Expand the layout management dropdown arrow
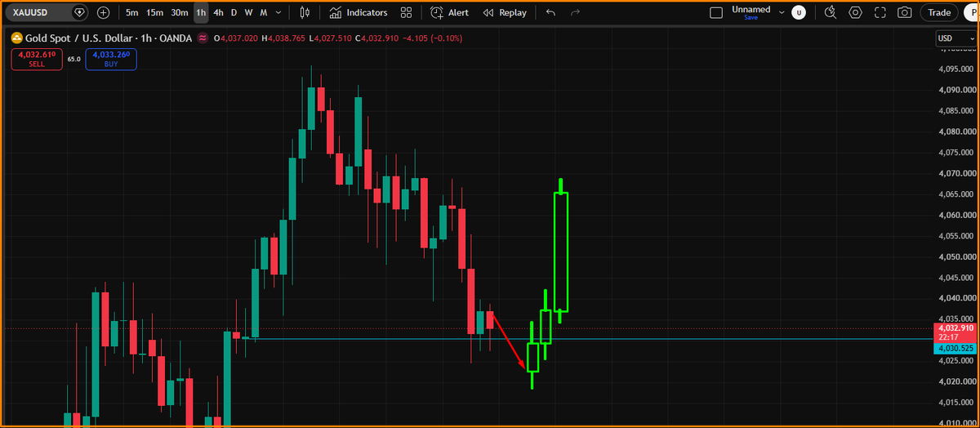 [x=782, y=13]
